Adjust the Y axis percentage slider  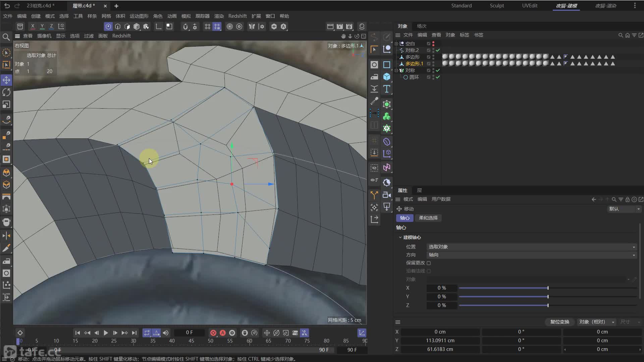coord(548,297)
